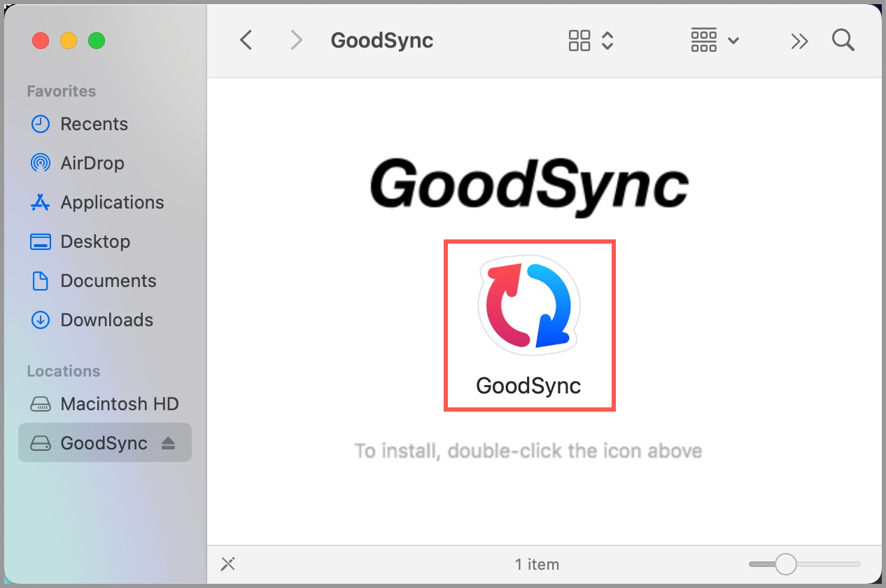Click the Documents page icon
The height and width of the screenshot is (588, 886).
(x=41, y=281)
